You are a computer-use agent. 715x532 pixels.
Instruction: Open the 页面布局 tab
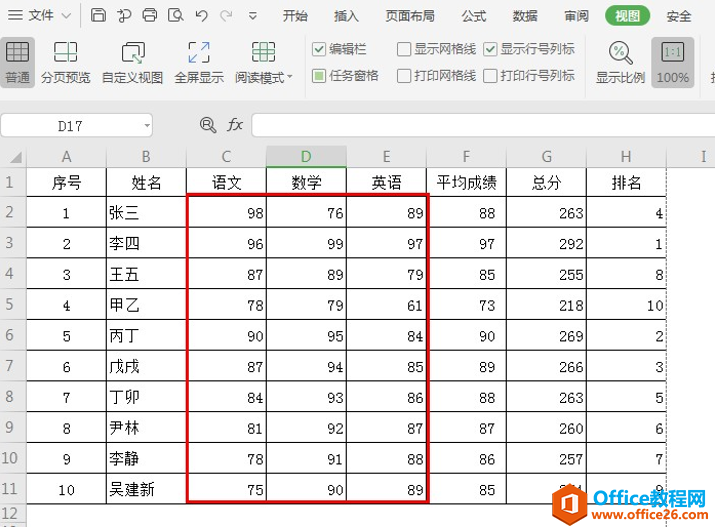(409, 16)
